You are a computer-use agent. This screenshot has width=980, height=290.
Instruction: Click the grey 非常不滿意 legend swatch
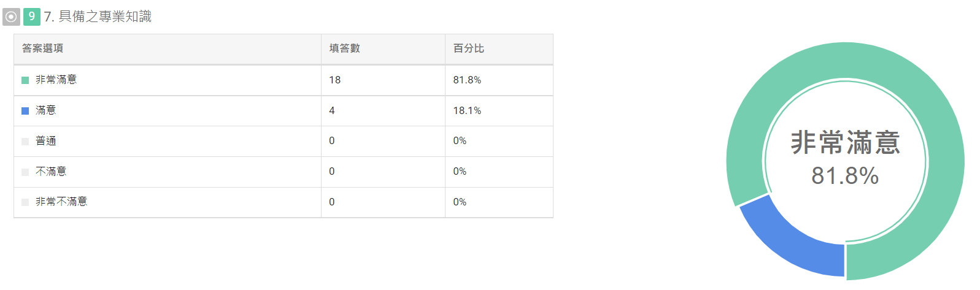(25, 202)
